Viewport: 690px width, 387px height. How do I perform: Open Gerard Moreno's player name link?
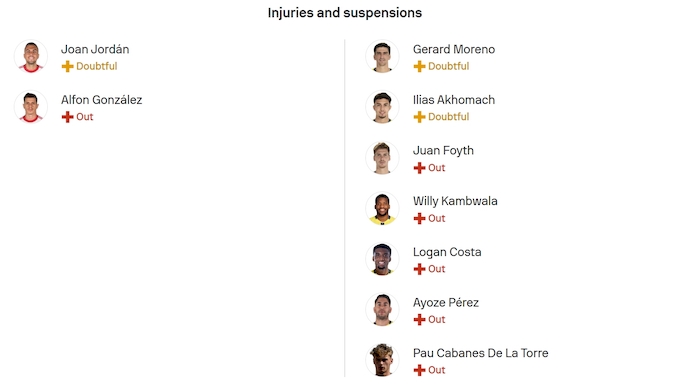(x=454, y=49)
